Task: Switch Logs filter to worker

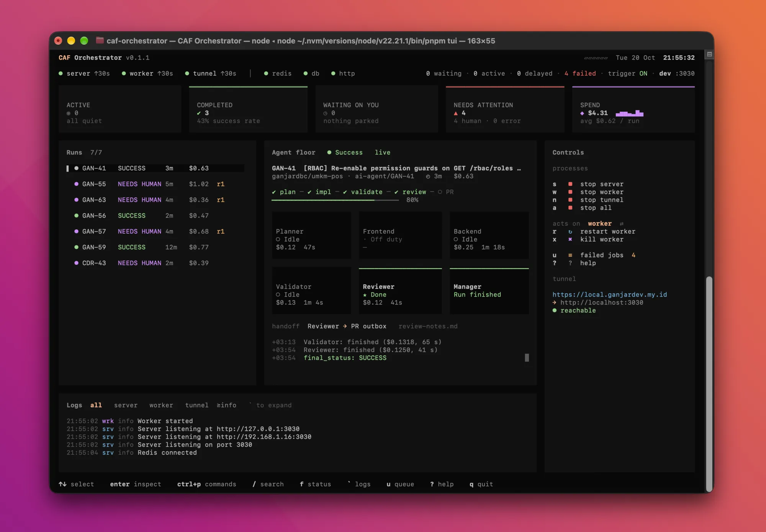Action: tap(161, 405)
